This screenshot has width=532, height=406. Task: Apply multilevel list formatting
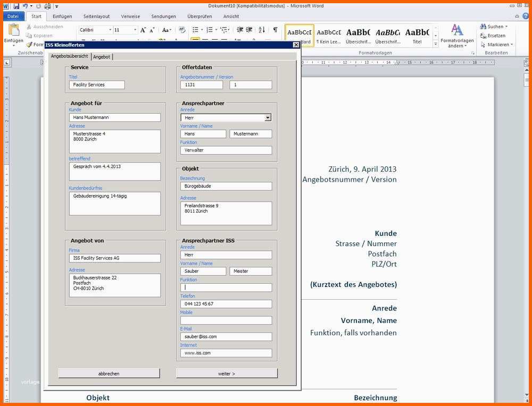[223, 30]
